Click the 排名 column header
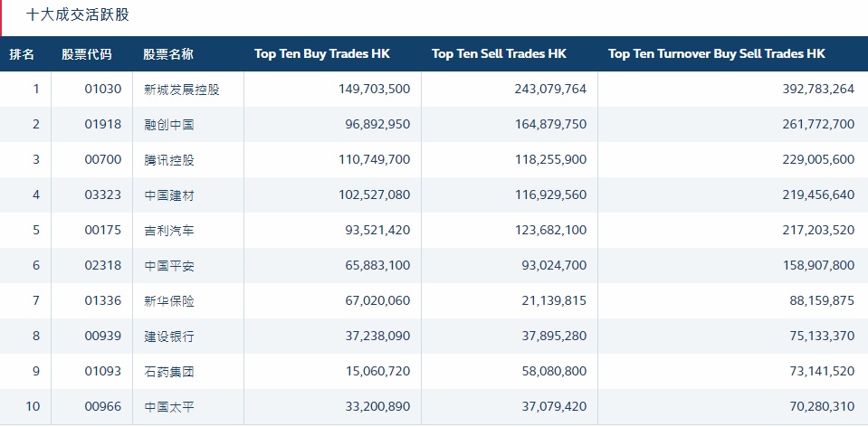This screenshot has width=868, height=427. point(23,54)
